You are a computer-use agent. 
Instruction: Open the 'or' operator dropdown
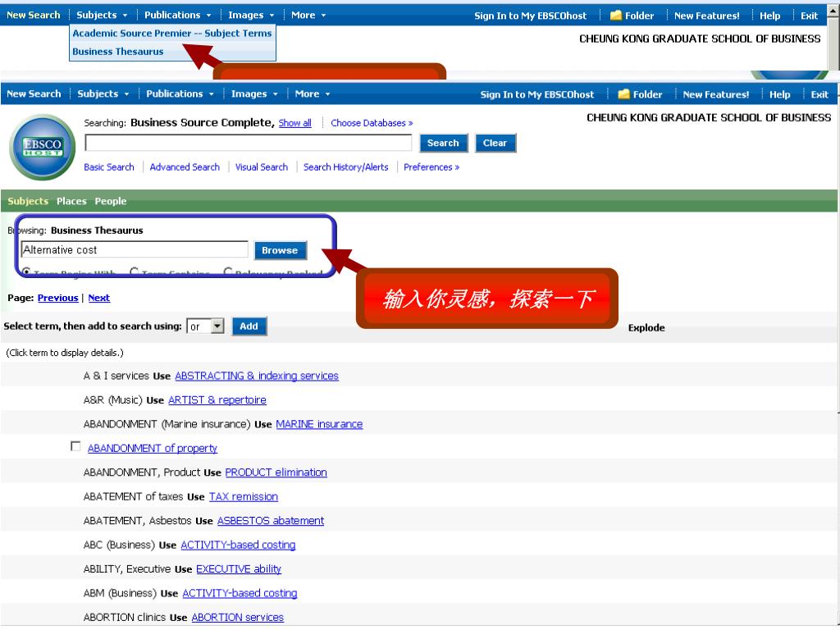(205, 326)
